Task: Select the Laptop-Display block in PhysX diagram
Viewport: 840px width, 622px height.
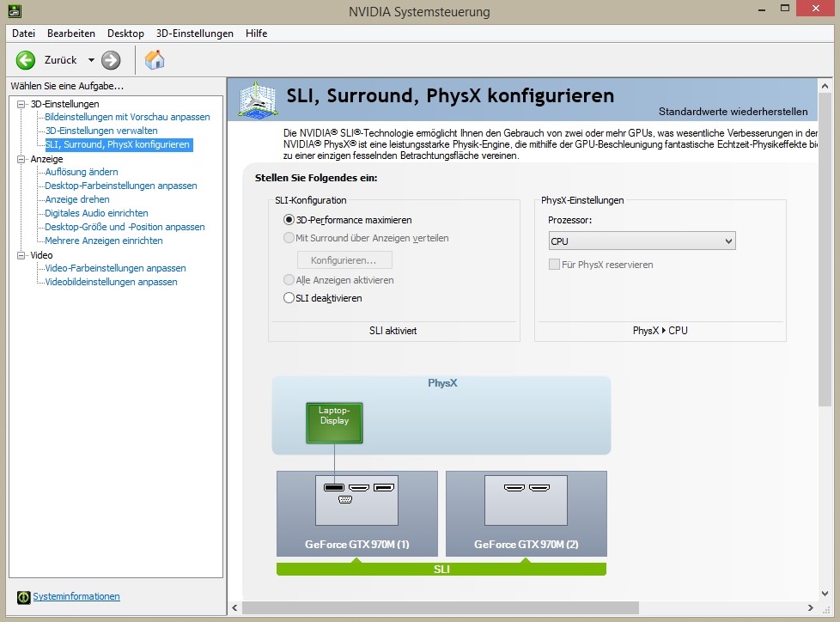Action: [334, 423]
